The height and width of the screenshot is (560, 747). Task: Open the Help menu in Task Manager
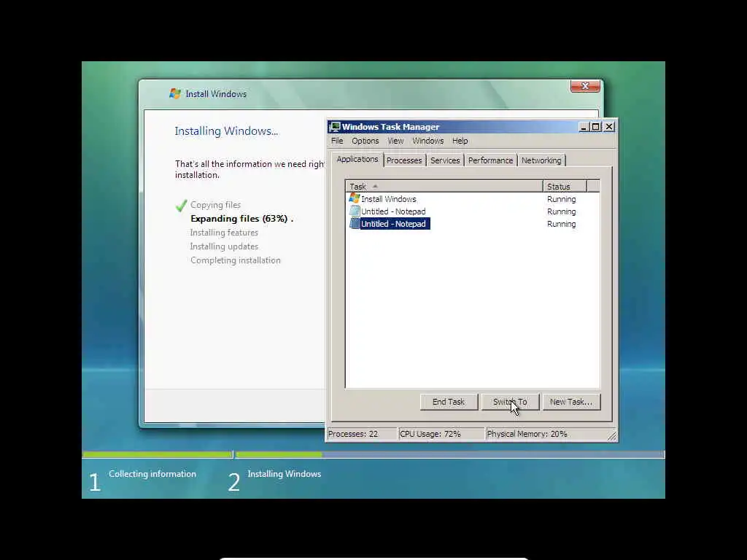460,141
